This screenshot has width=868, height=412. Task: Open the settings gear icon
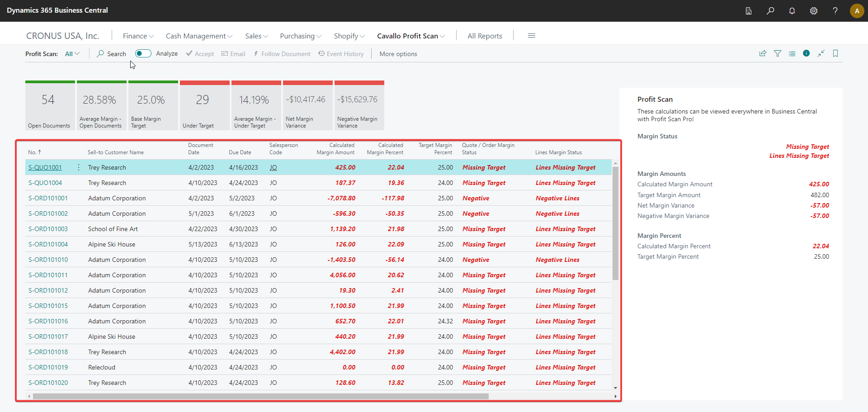pos(813,11)
